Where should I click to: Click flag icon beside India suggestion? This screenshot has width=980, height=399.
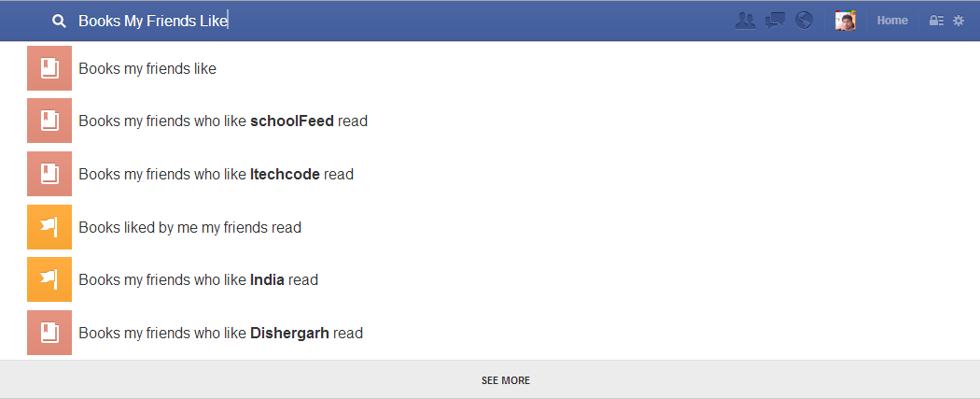(x=49, y=279)
